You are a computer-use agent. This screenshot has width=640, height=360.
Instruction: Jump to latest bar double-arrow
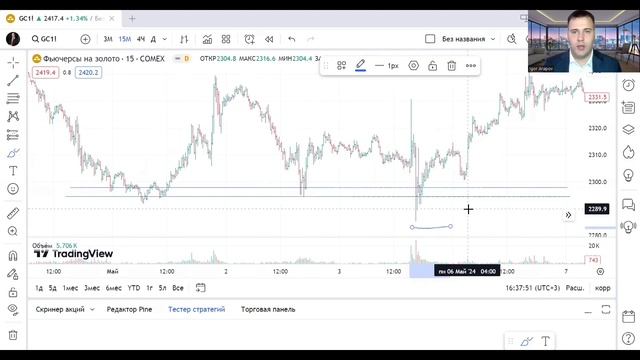point(568,215)
